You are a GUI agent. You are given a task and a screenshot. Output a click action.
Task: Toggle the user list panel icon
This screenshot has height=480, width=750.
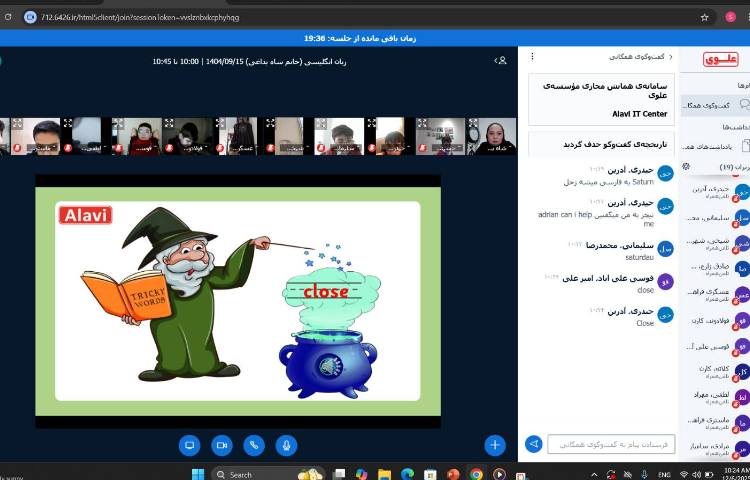pos(501,61)
